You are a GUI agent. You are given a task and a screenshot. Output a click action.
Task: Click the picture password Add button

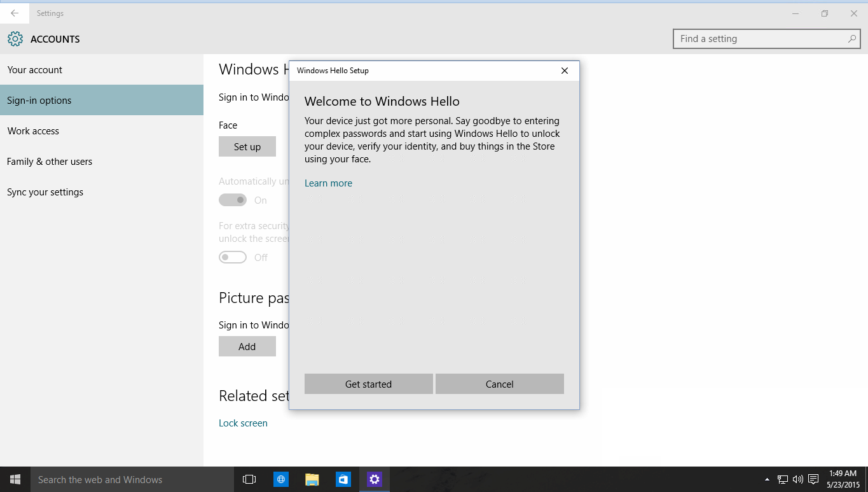tap(247, 346)
